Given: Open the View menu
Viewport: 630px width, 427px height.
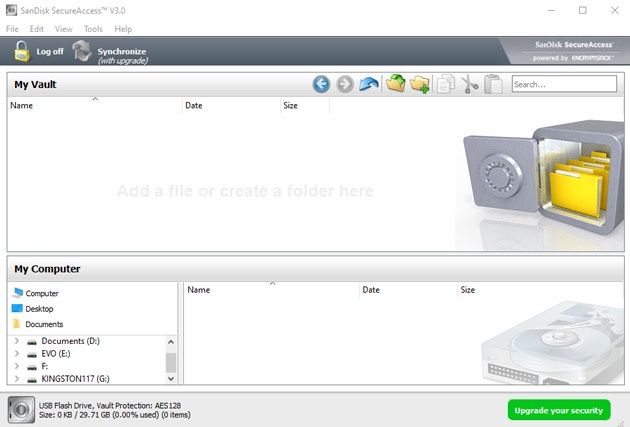Looking at the screenshot, I should pyautogui.click(x=63, y=29).
